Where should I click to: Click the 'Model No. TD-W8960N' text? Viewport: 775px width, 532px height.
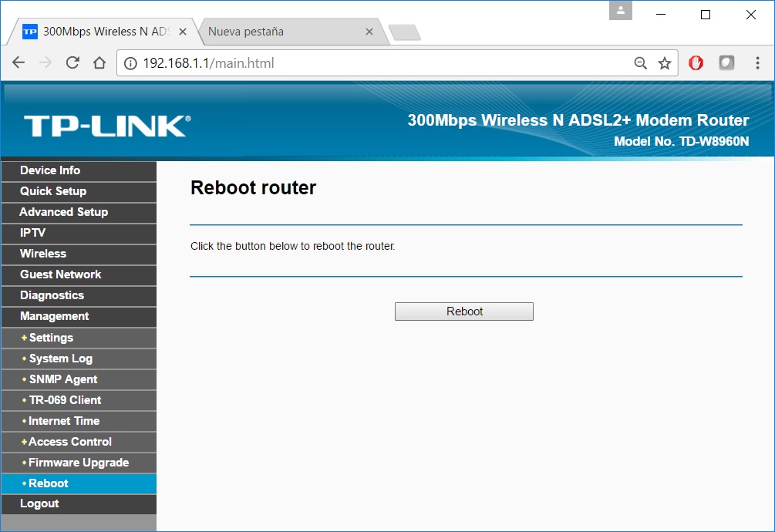(x=681, y=141)
